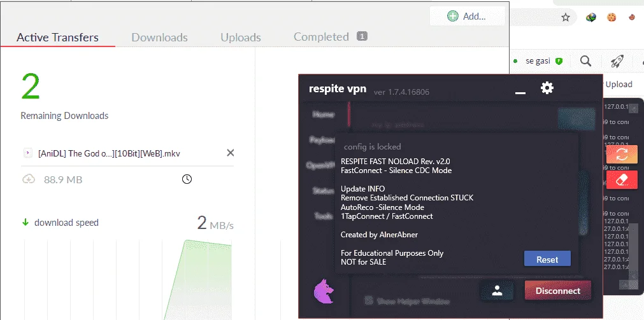Open respite vpn settings gear

pyautogui.click(x=547, y=88)
